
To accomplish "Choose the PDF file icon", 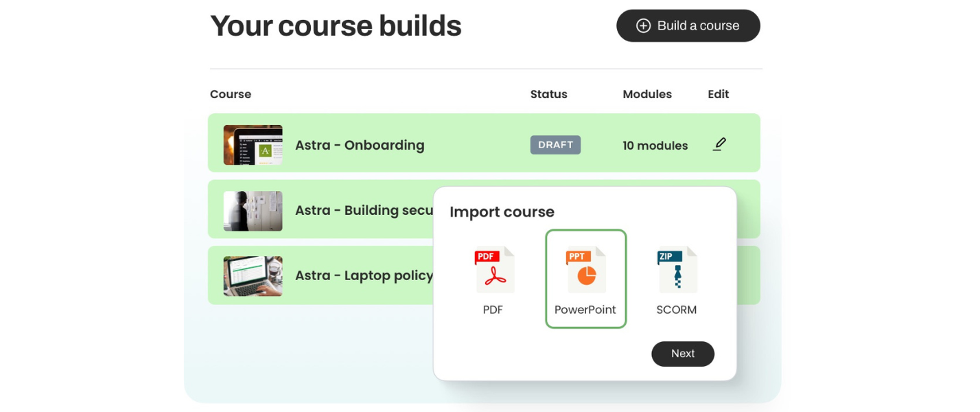I will pyautogui.click(x=494, y=270).
